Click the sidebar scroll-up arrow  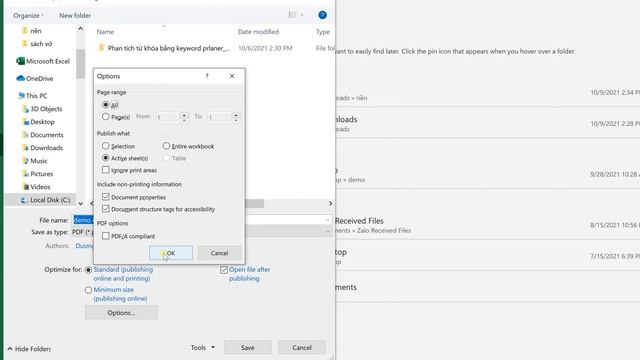click(80, 29)
